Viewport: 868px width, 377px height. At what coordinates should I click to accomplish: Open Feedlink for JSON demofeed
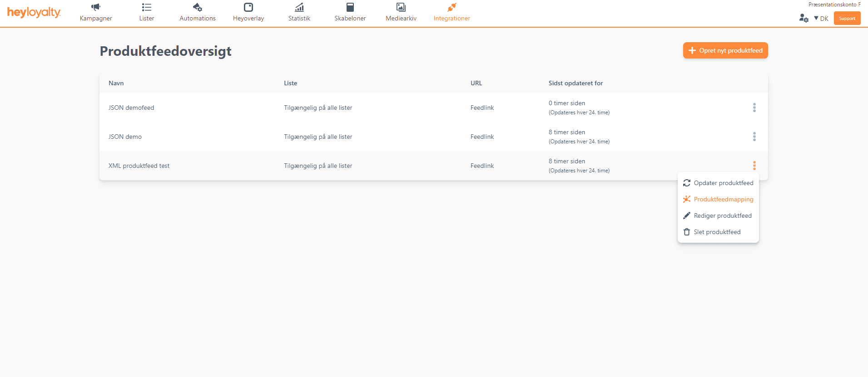482,108
